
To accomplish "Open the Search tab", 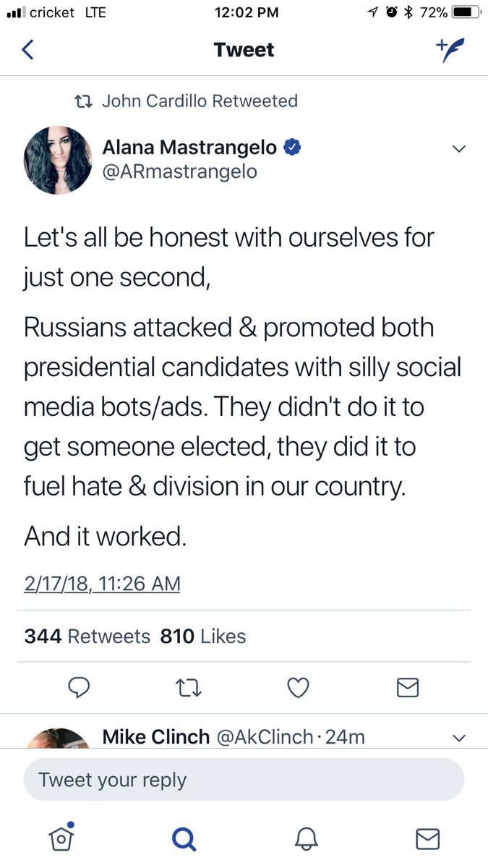I will (184, 838).
